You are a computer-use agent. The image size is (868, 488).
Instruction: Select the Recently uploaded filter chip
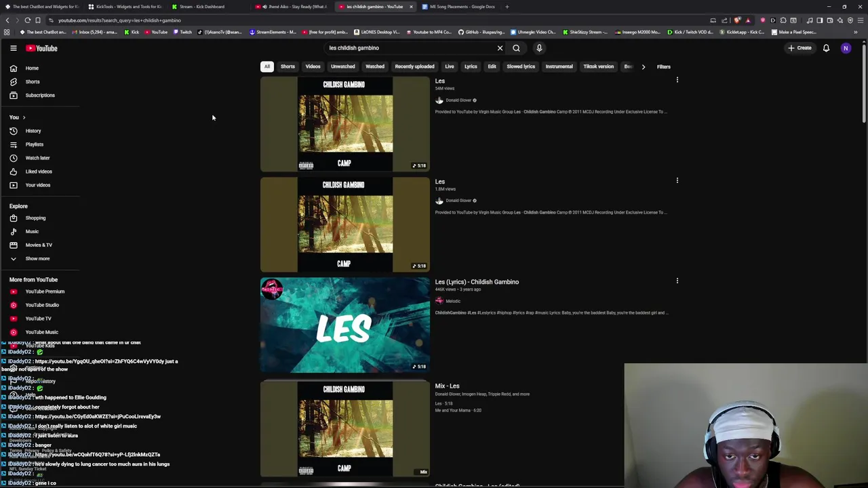click(414, 66)
